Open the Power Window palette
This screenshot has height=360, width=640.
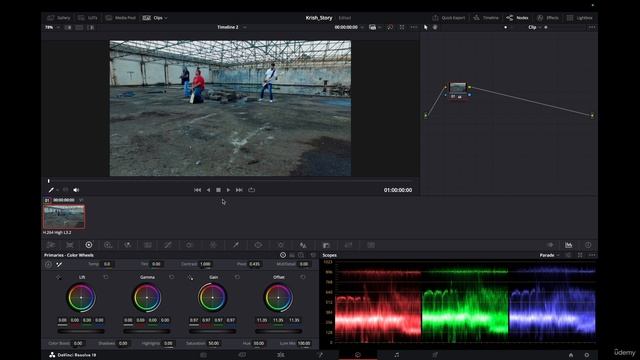[x=258, y=245]
